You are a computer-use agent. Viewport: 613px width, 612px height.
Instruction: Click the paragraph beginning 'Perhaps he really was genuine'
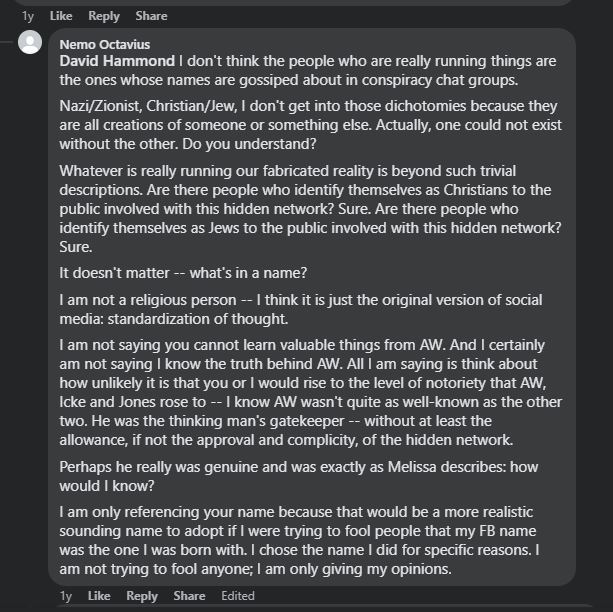(x=299, y=476)
